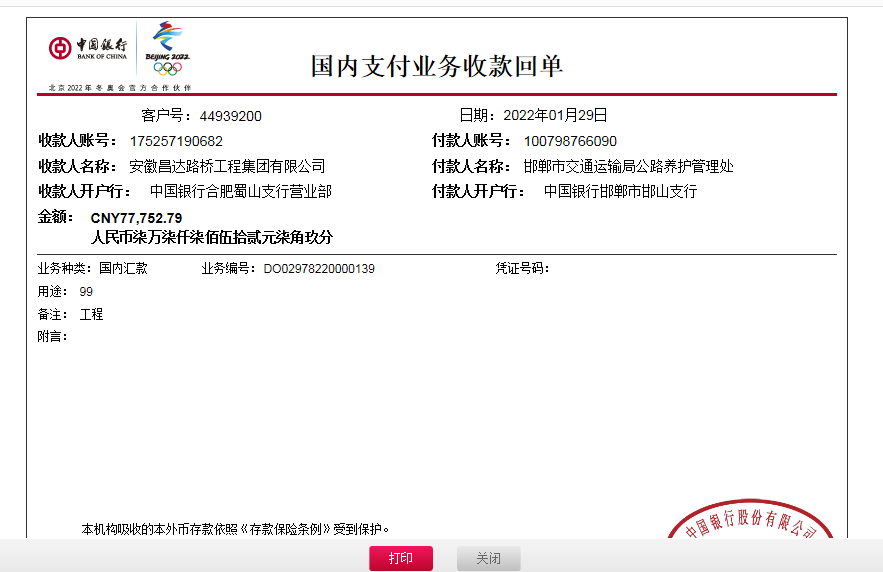Click payer bank 中国银行邯郸市邯山支行
This screenshot has height=572, width=883.
pyautogui.click(x=620, y=191)
